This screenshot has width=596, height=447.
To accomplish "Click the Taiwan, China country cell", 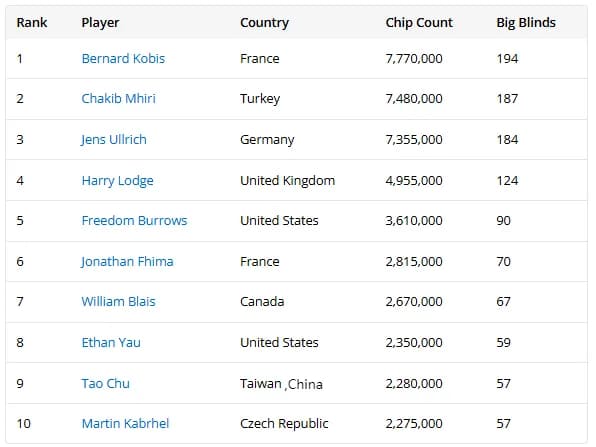I will click(281, 384).
